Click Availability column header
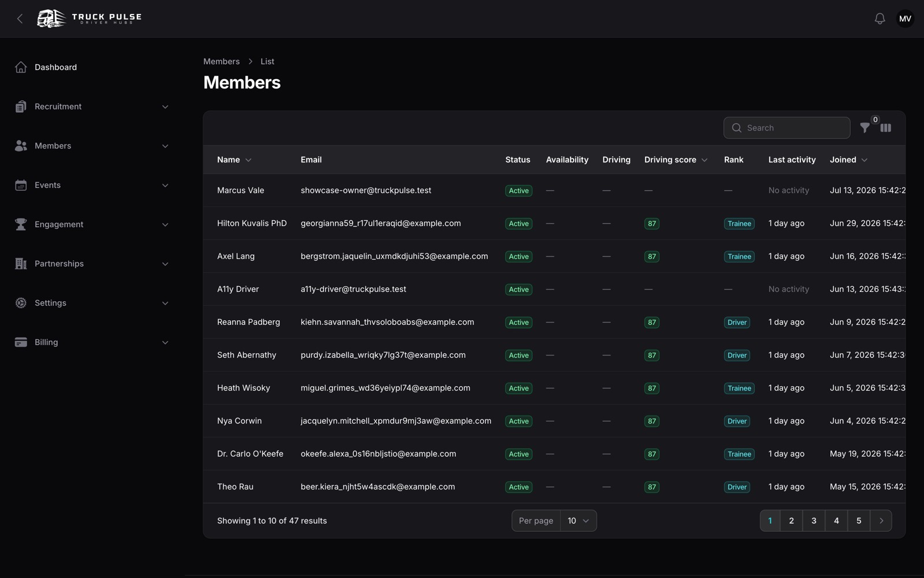This screenshot has height=578, width=924. pyautogui.click(x=567, y=160)
